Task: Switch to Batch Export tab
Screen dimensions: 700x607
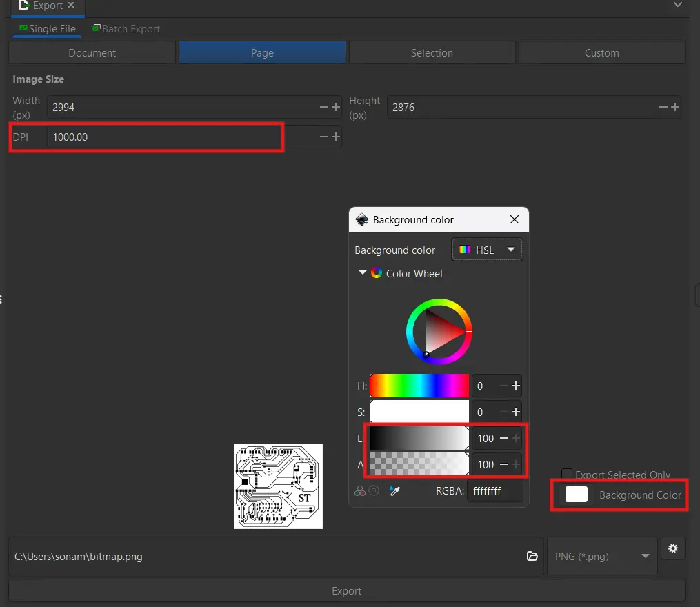Action: click(x=126, y=28)
